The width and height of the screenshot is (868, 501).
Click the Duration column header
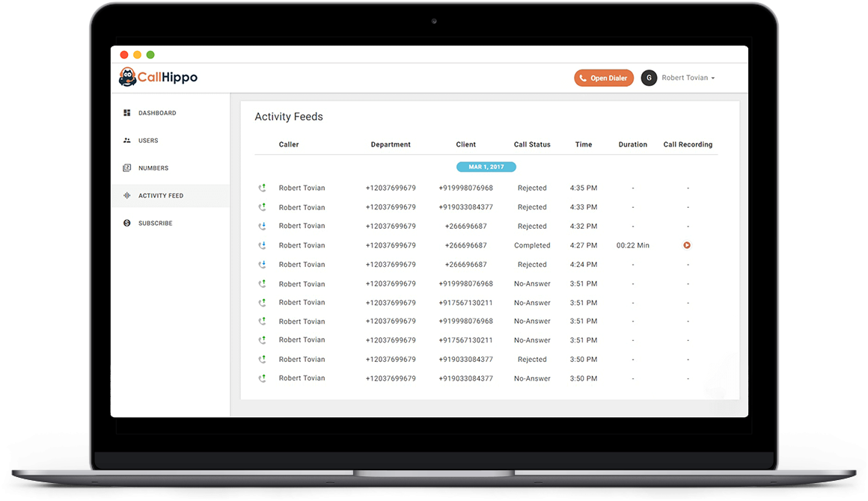632,144
